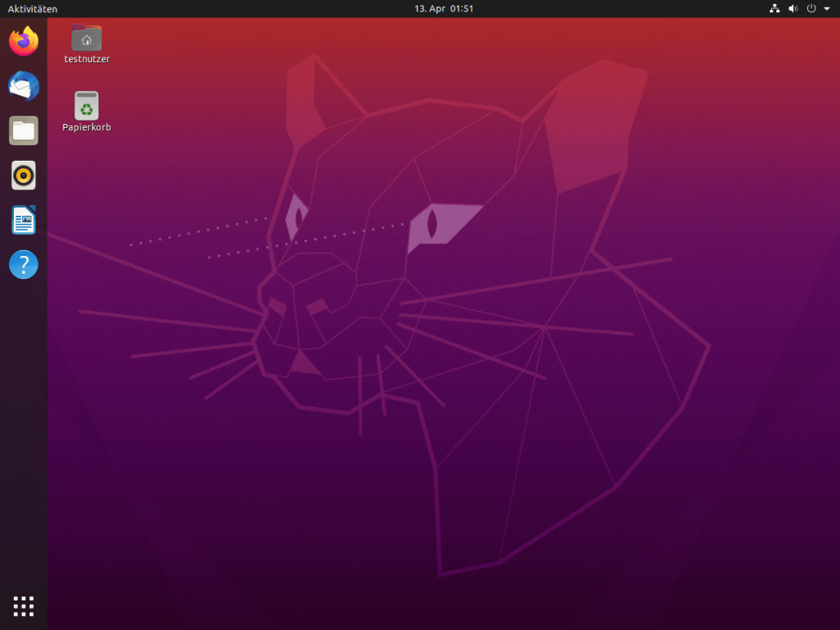Open the Aktivitäten overview

[x=33, y=8]
